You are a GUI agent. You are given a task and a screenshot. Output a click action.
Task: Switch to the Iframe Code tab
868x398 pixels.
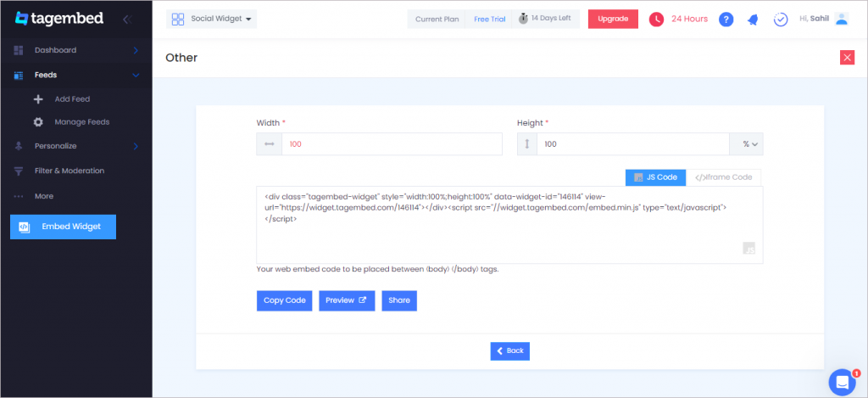(724, 177)
